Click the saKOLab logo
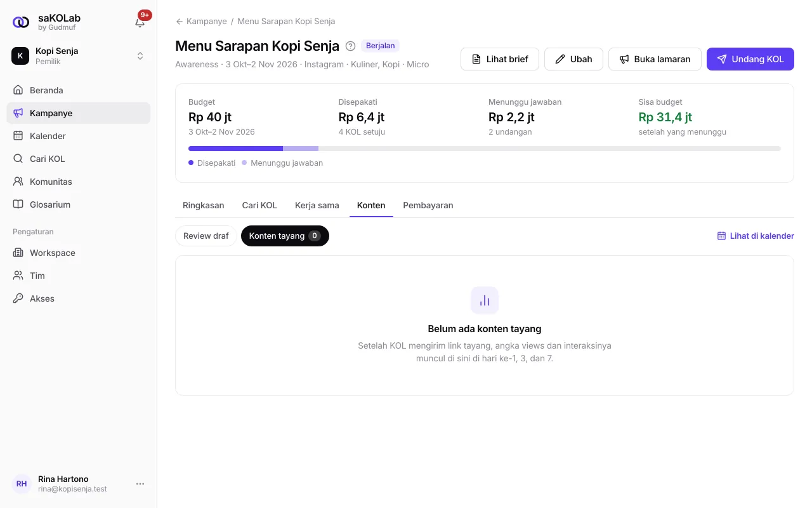 [x=21, y=22]
